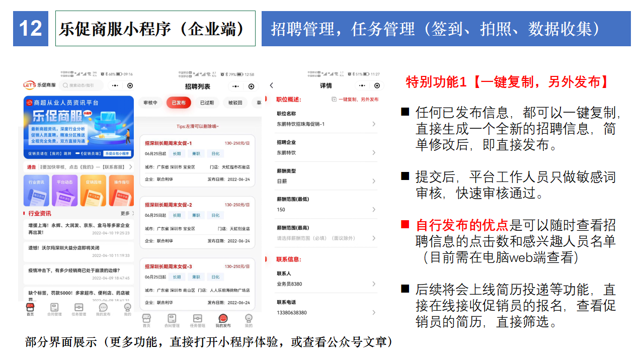The image size is (644, 362).
Task: Open news 增援上海！永辉、大润发
Action: click(79, 229)
